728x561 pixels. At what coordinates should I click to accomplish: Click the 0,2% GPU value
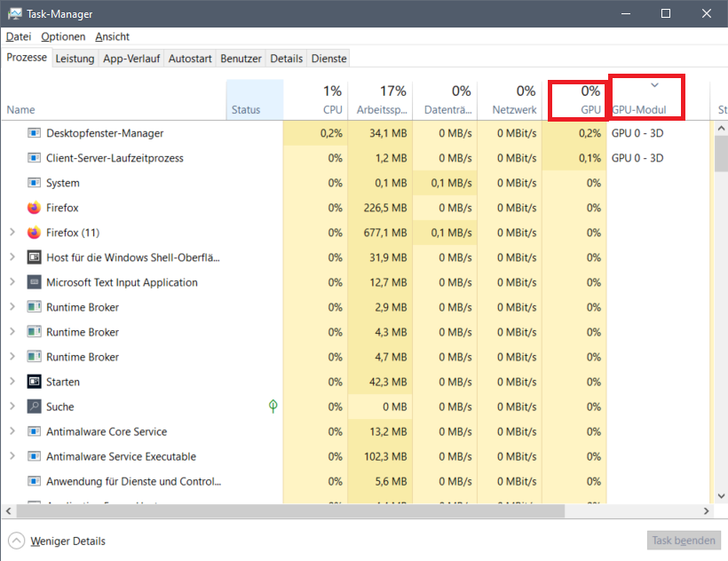point(590,133)
